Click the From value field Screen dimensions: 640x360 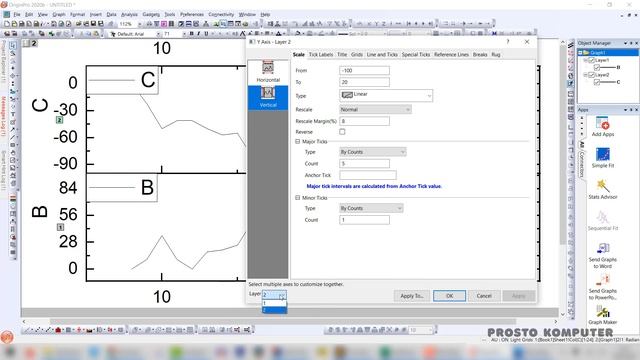(x=364, y=70)
